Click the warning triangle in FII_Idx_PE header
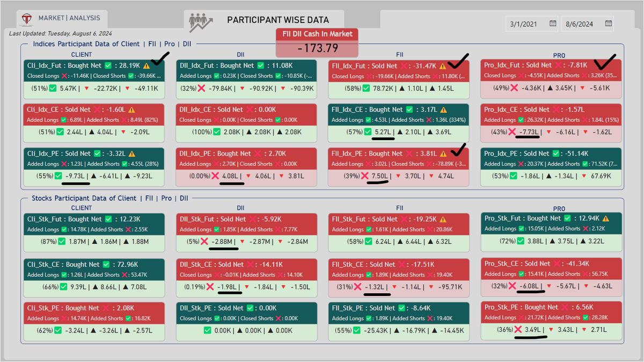 [443, 154]
